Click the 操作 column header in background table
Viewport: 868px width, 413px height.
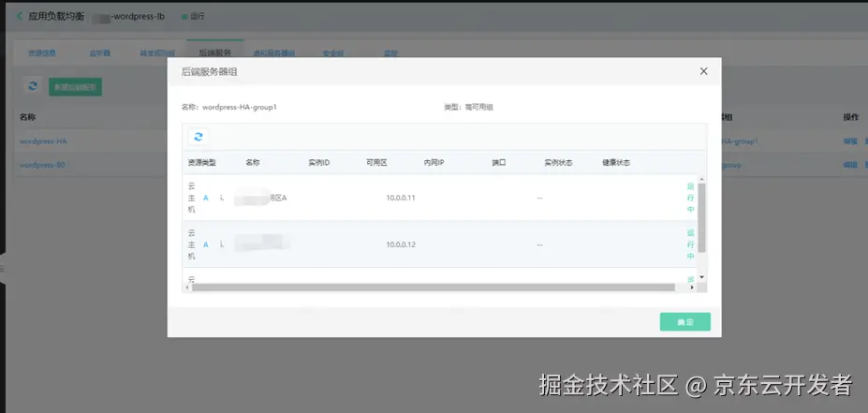click(x=851, y=117)
